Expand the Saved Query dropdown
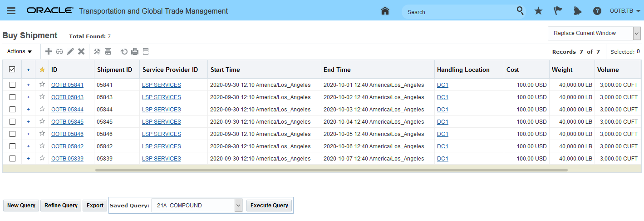The image size is (644, 221). pyautogui.click(x=238, y=206)
